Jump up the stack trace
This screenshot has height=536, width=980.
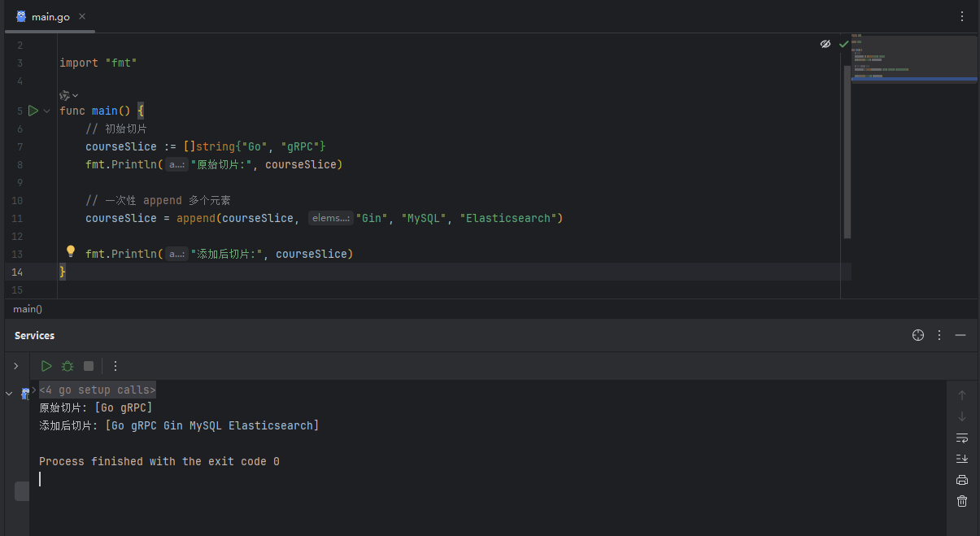point(962,395)
